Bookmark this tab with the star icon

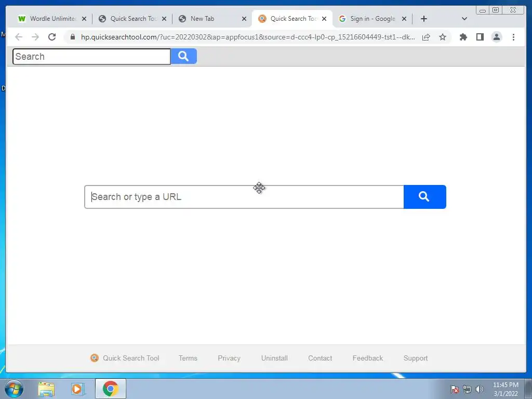coord(443,37)
